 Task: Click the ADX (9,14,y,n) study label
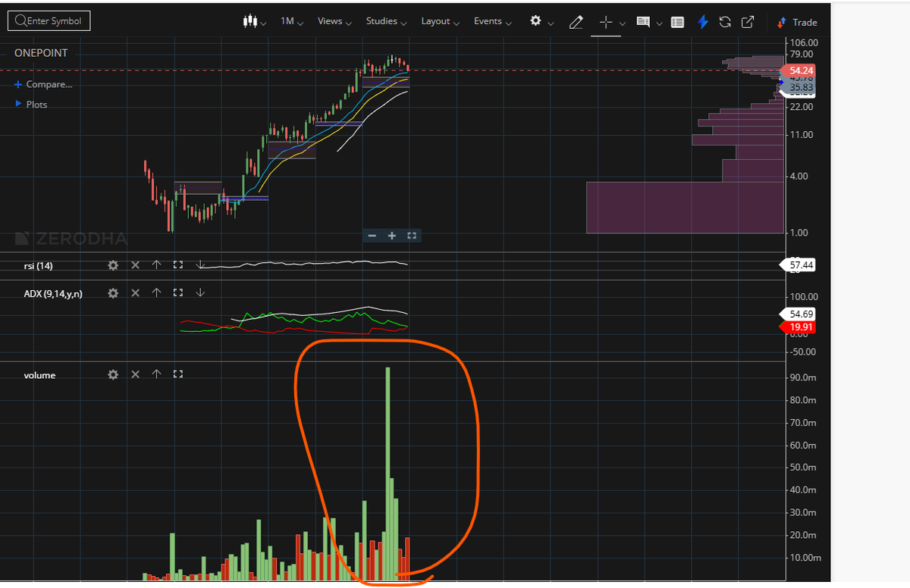pos(53,293)
